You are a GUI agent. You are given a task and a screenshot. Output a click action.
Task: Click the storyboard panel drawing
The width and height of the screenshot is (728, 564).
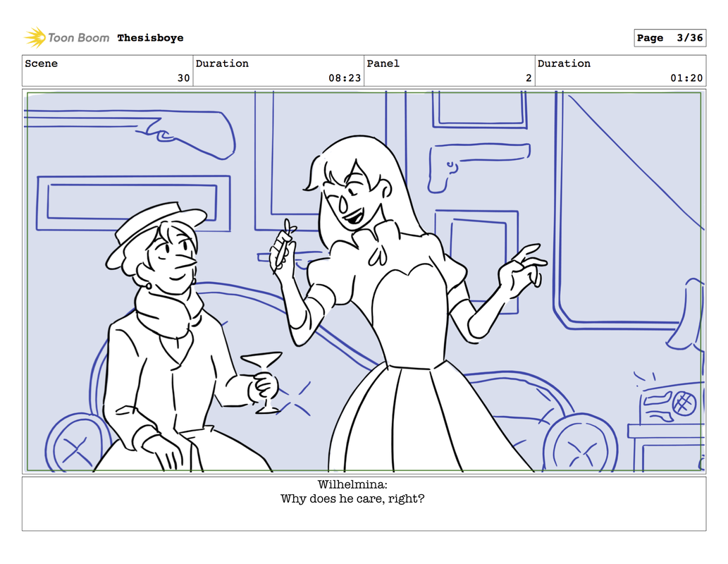click(364, 281)
